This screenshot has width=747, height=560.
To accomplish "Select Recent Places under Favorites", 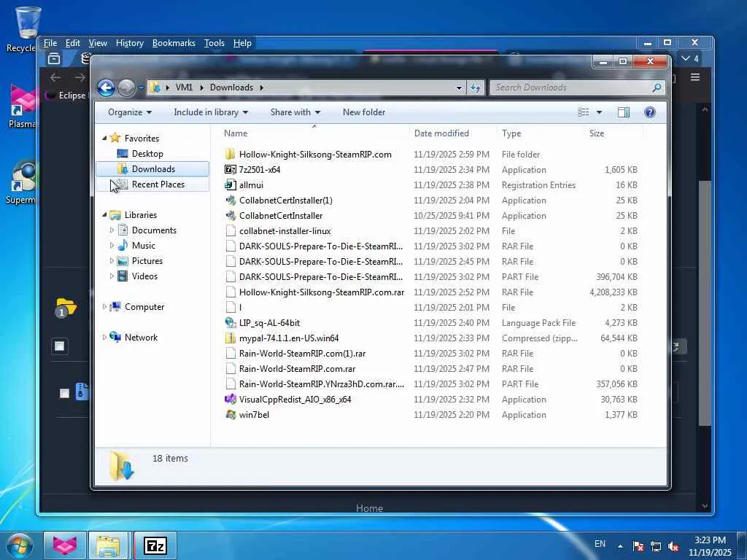I will [x=158, y=184].
